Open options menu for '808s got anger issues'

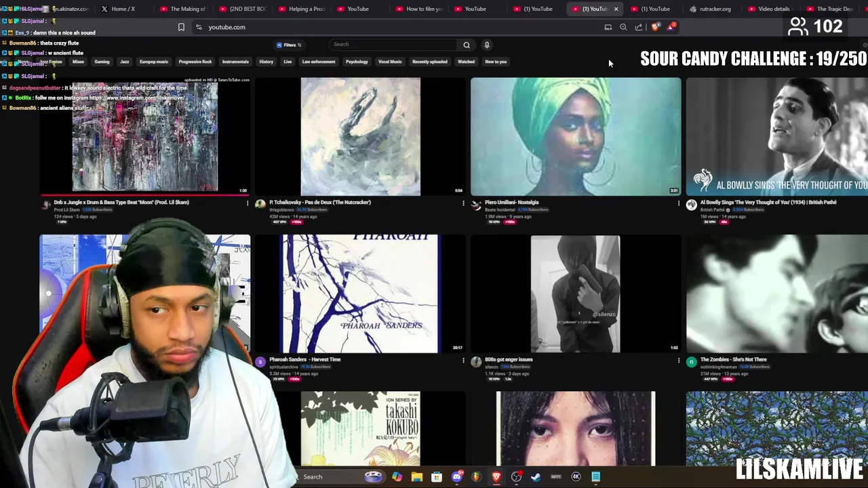tap(678, 360)
